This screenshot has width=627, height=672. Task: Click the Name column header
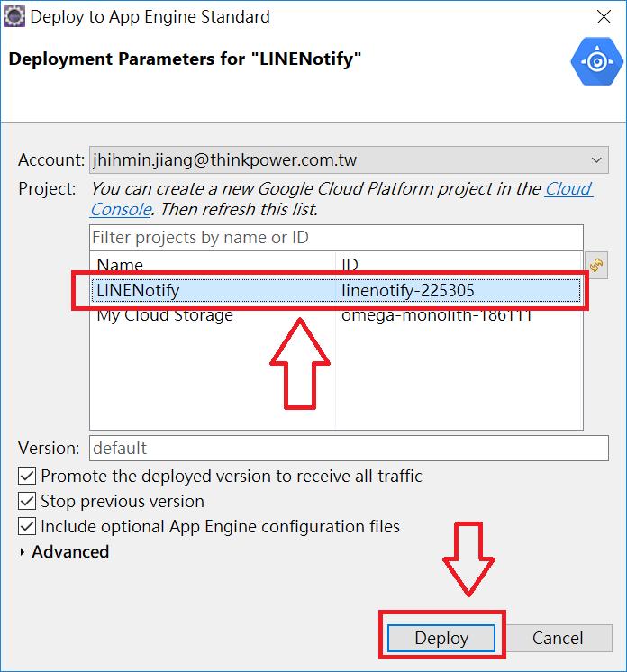click(213, 264)
